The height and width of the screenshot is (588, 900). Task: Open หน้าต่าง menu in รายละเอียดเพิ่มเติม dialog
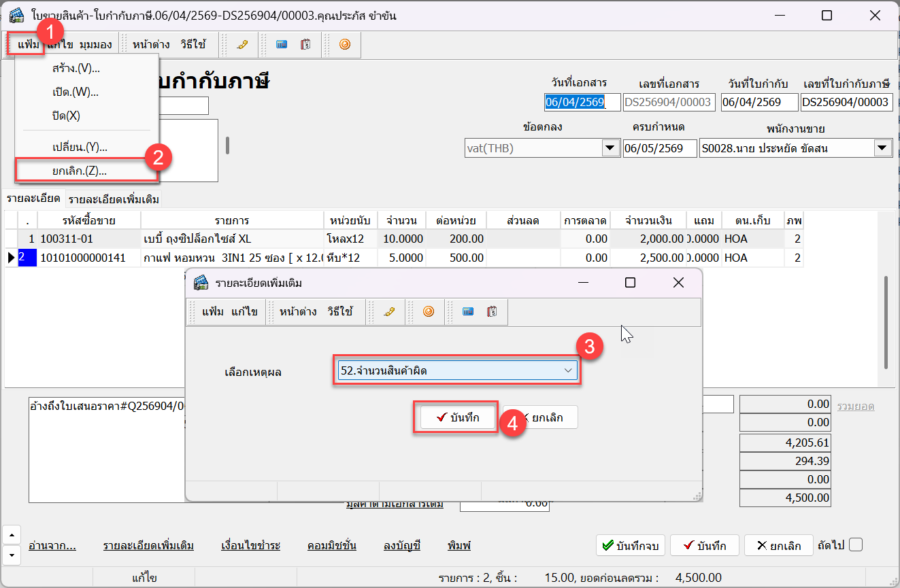297,312
